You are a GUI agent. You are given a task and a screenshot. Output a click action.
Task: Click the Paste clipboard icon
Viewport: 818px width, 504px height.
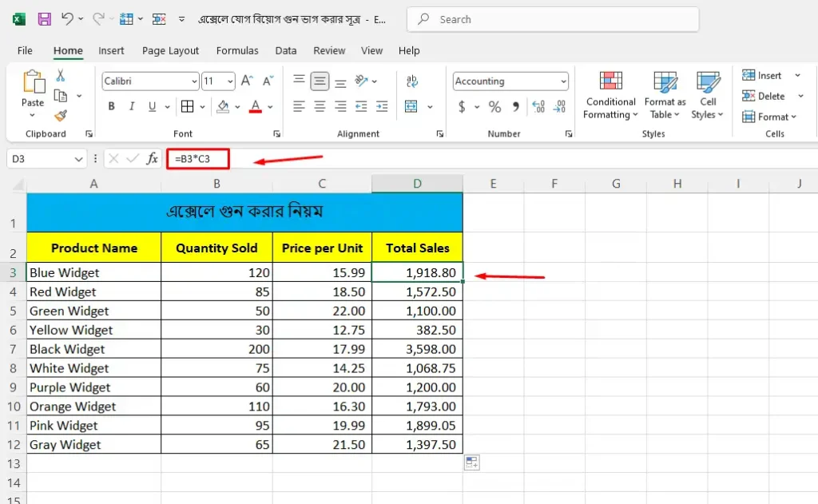click(34, 82)
